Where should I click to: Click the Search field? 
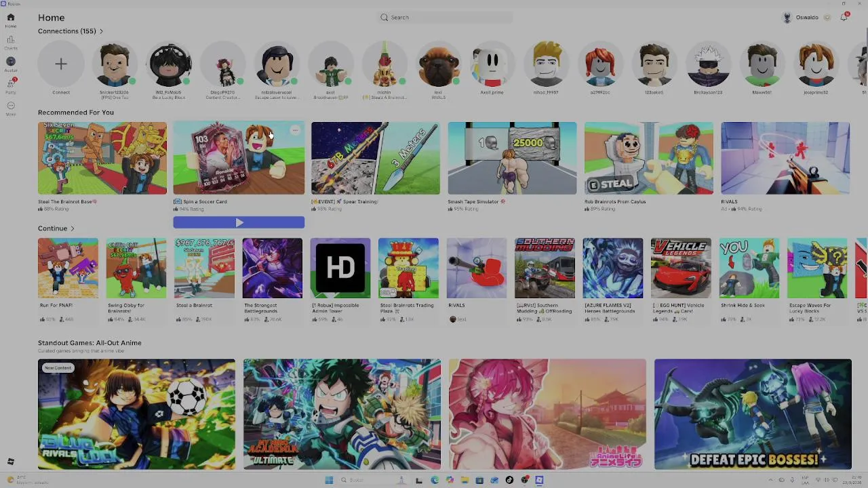(445, 18)
